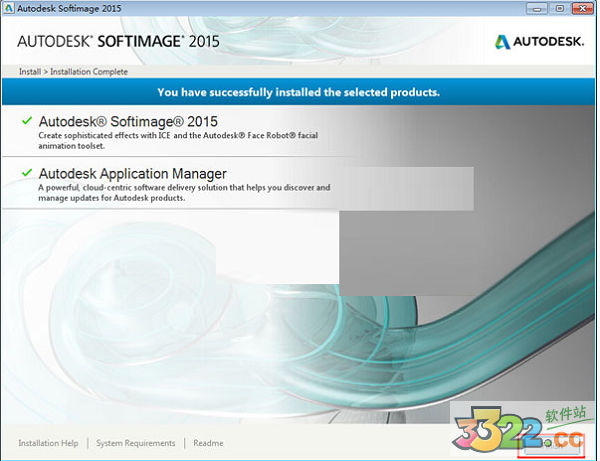The height and width of the screenshot is (461, 600).
Task: Click the Finish button to exit installer
Action: [x=551, y=446]
